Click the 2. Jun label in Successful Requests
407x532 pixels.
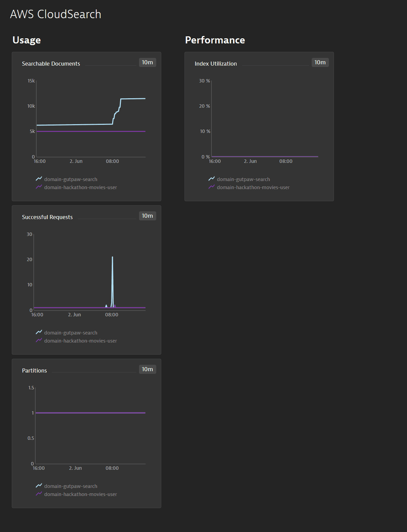[x=74, y=315]
